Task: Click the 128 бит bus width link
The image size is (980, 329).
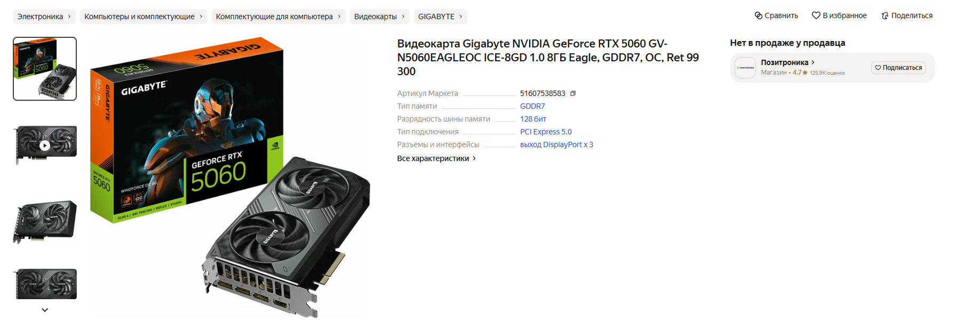Action: 533,119
